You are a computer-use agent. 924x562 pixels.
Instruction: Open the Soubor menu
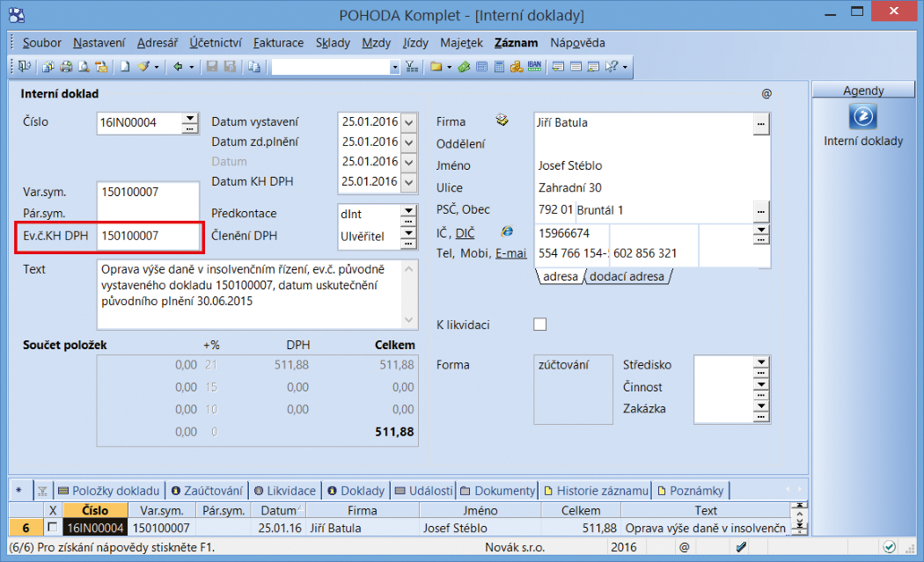[42, 43]
